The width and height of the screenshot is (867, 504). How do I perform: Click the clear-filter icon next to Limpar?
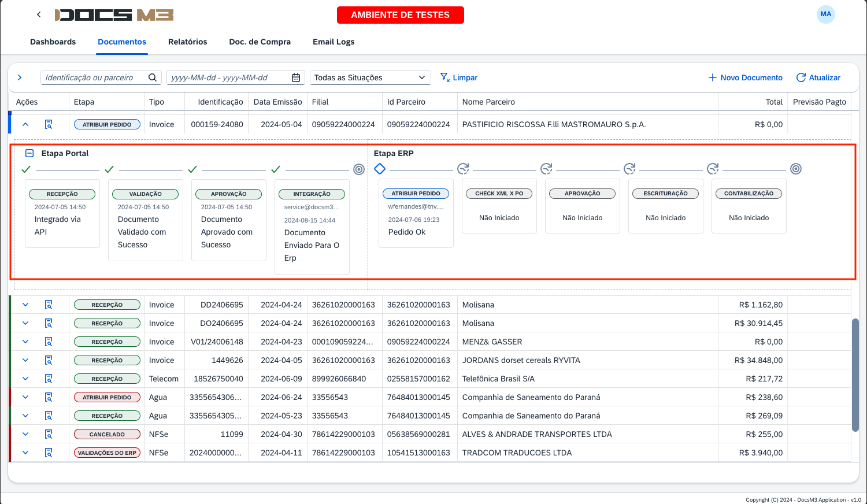coord(444,77)
